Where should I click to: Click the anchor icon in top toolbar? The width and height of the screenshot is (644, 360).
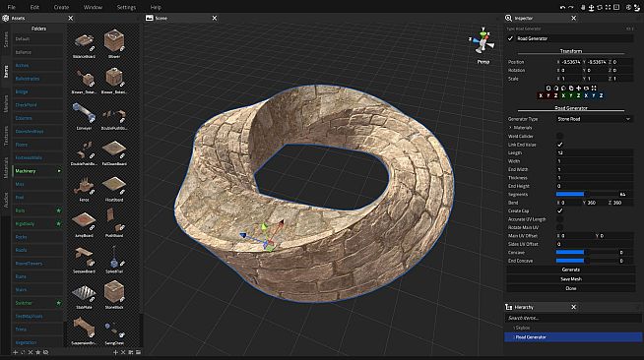click(x=591, y=8)
